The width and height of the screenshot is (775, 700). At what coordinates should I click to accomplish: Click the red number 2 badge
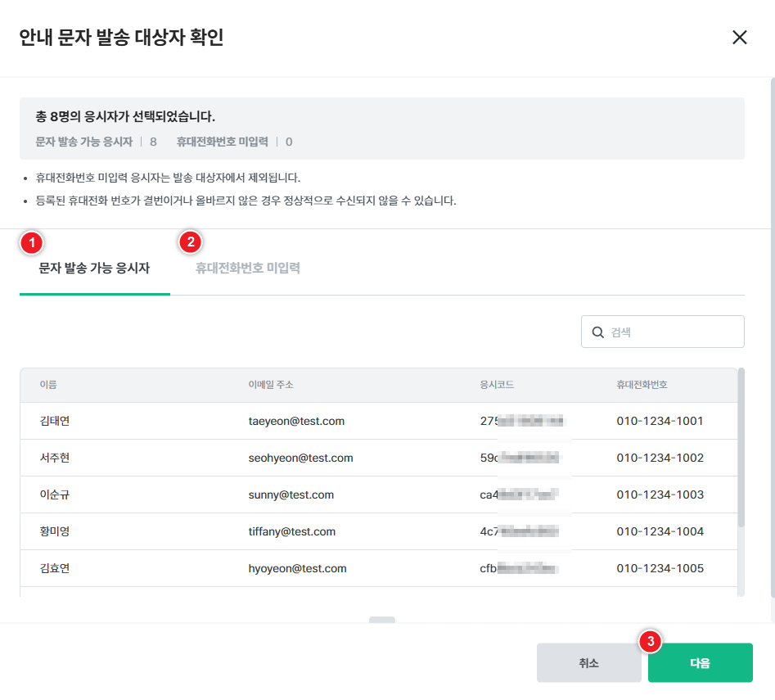[x=190, y=242]
